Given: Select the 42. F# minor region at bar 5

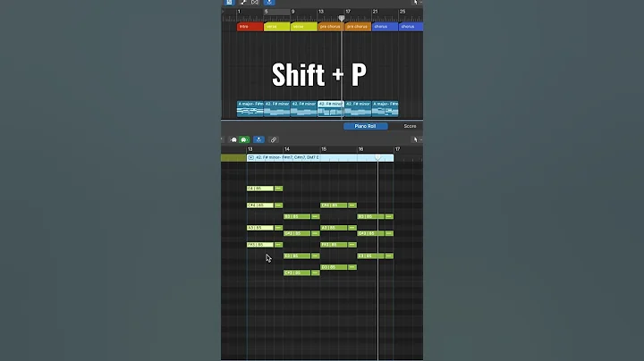Looking at the screenshot, I should tap(276, 109).
